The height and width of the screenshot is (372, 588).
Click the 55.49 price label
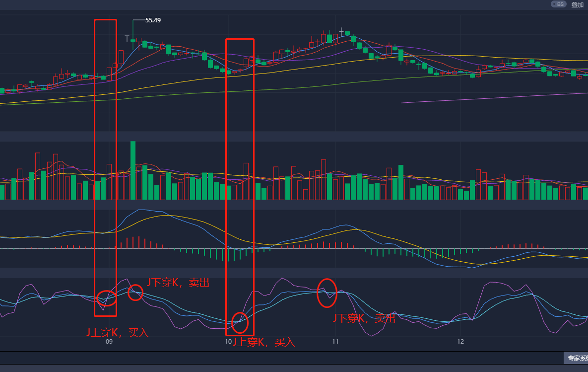click(152, 20)
